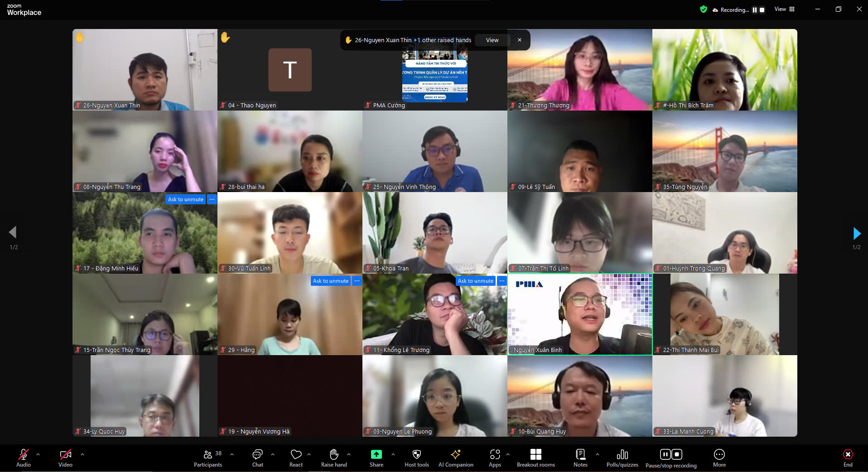Screen dimensions: 868x472
Task: Unmute microphone with the Audio button
Action: [24, 458]
